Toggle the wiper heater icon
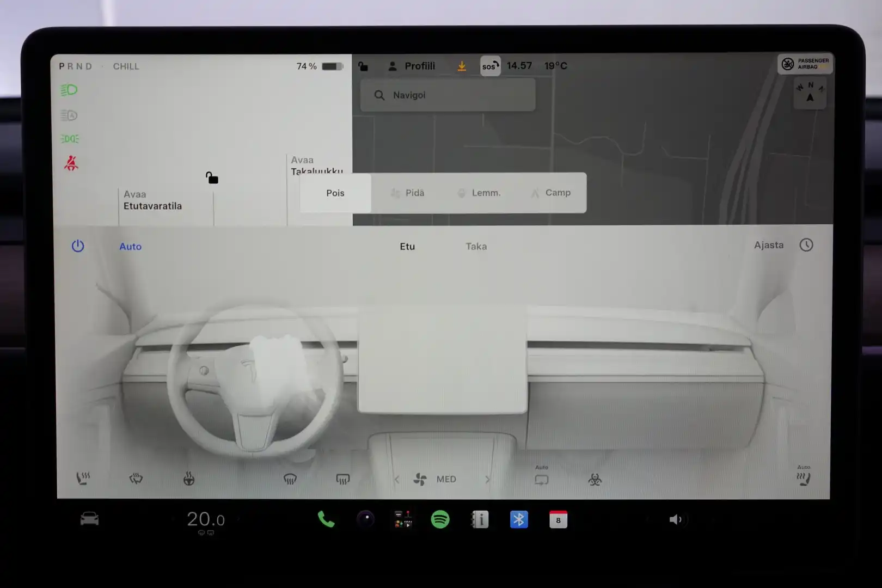882x588 pixels. coord(136,479)
